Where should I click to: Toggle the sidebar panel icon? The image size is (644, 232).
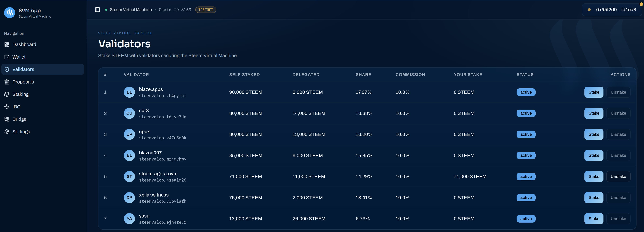97,9
